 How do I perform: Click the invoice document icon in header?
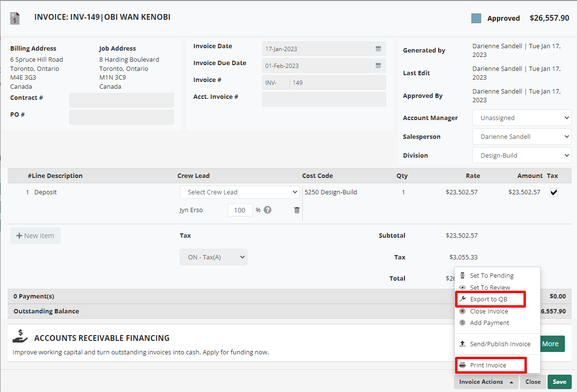pos(15,18)
